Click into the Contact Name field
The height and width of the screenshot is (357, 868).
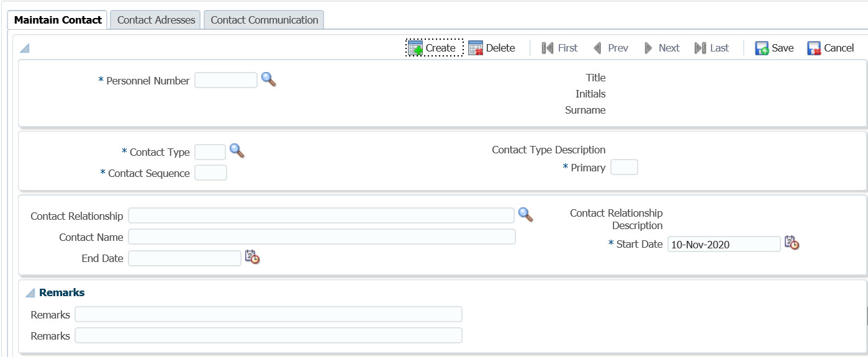[322, 237]
